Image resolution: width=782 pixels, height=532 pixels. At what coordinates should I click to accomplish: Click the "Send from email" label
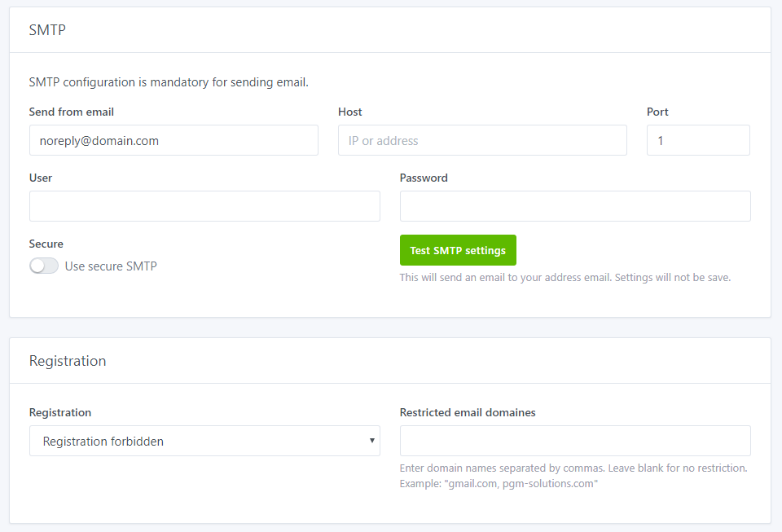click(x=72, y=112)
